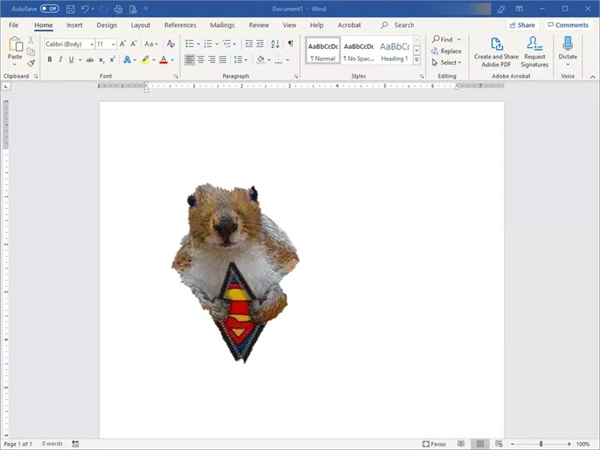Toggle the AutoSave switch
Screen dimensions: 600x450
click(x=49, y=9)
